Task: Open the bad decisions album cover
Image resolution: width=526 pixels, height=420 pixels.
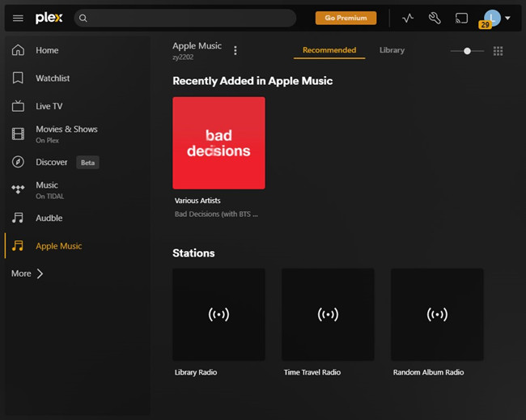Action: pos(218,143)
